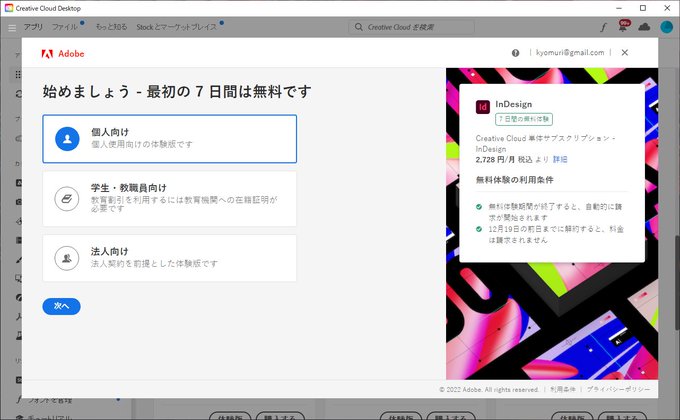Open the アプリ tab
Screen dimensions: 680x420
(33, 27)
